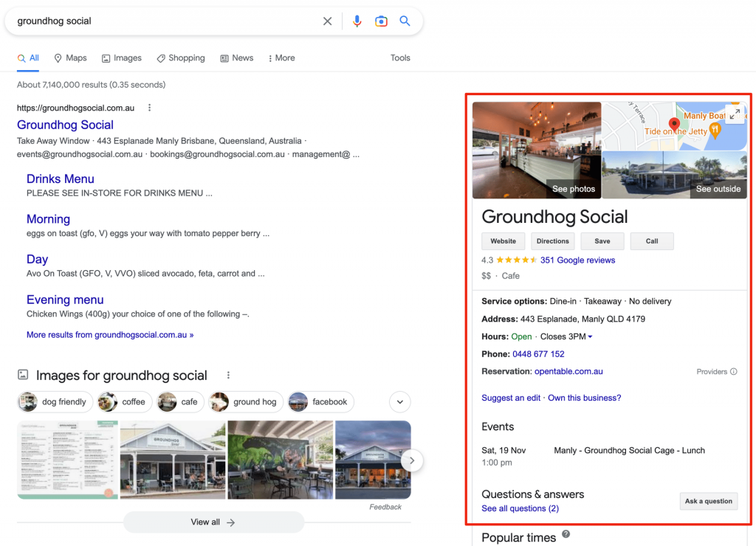Open the 351 Google reviews link
The image size is (756, 546).
click(577, 260)
